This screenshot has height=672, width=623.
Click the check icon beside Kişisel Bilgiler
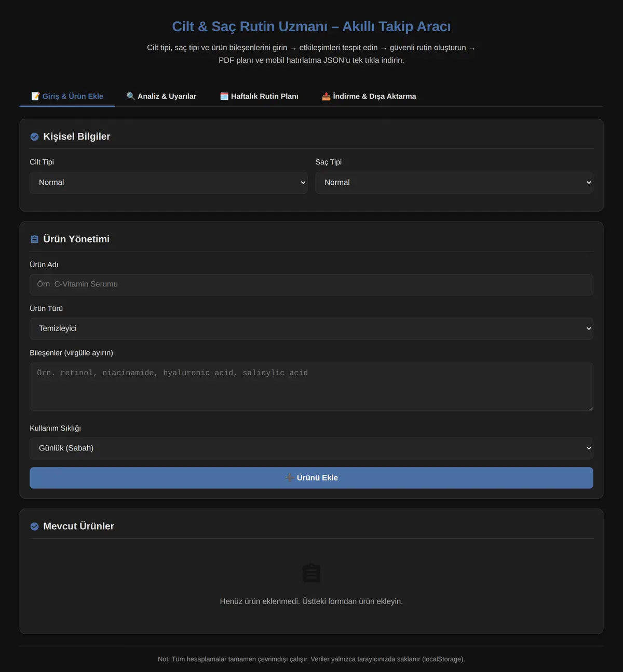click(x=34, y=136)
